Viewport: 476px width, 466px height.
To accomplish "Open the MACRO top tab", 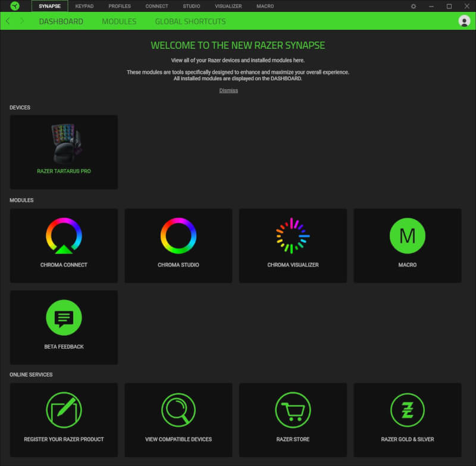I will [x=265, y=6].
